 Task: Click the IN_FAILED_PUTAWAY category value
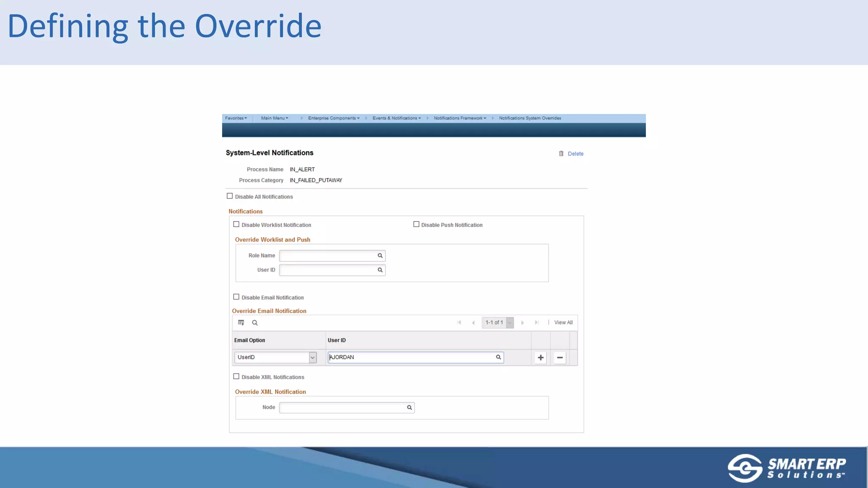coord(316,180)
